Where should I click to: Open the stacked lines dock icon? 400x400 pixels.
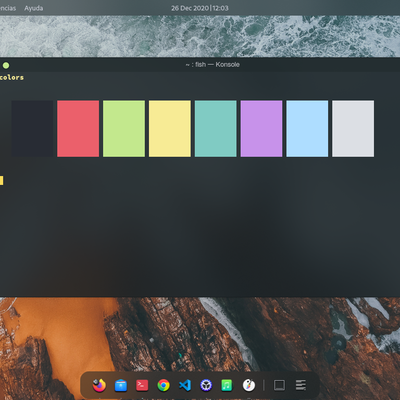301,385
